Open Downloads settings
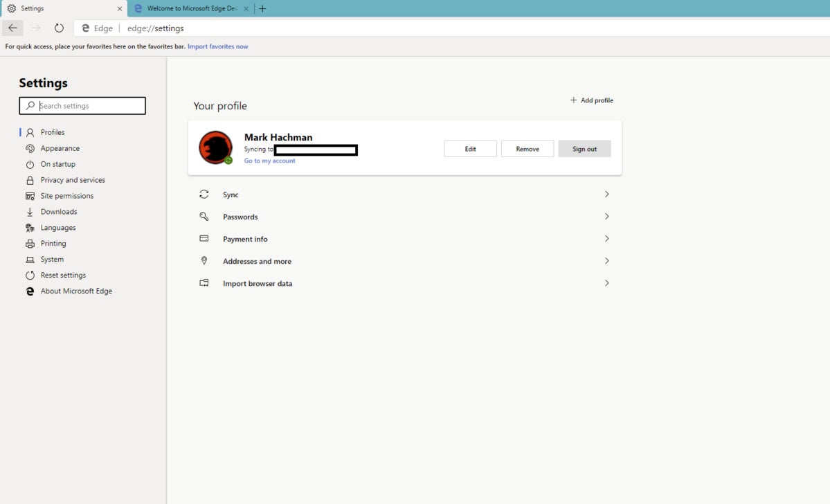The height and width of the screenshot is (504, 830). pyautogui.click(x=59, y=212)
